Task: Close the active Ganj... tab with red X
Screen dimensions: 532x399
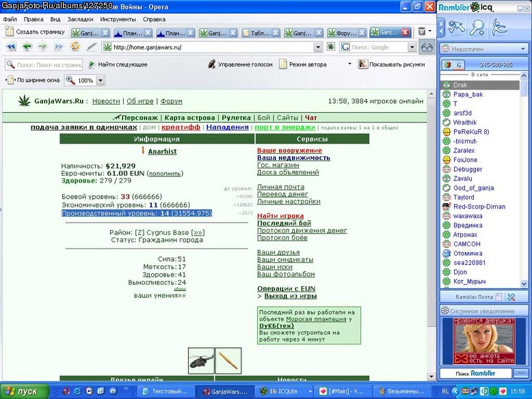Action: click(x=405, y=32)
